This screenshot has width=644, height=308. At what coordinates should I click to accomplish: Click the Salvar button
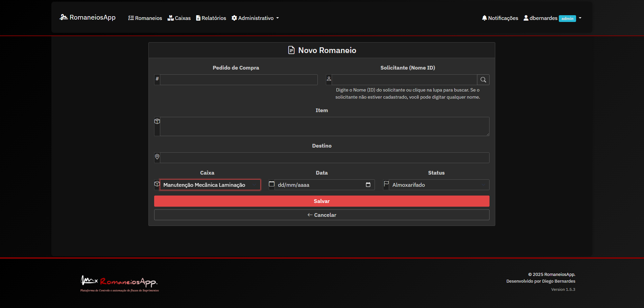tap(321, 201)
